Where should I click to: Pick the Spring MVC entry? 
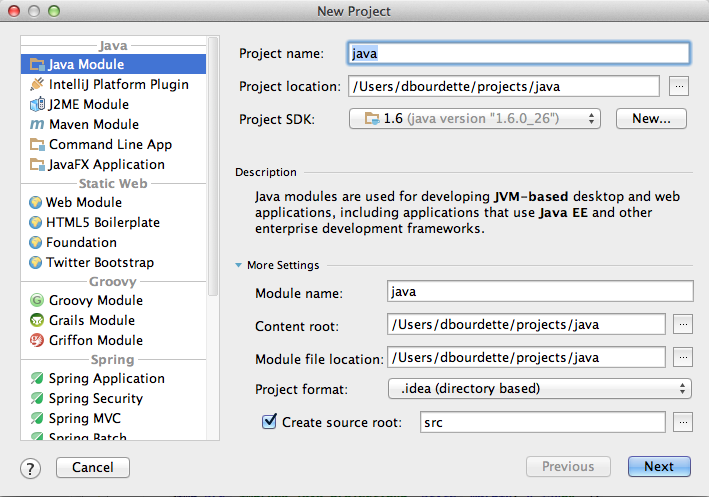point(113,418)
